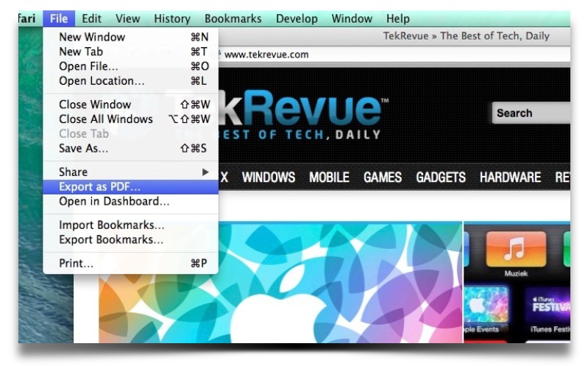Open the Edit menu
The image size is (588, 366).
coord(91,18)
